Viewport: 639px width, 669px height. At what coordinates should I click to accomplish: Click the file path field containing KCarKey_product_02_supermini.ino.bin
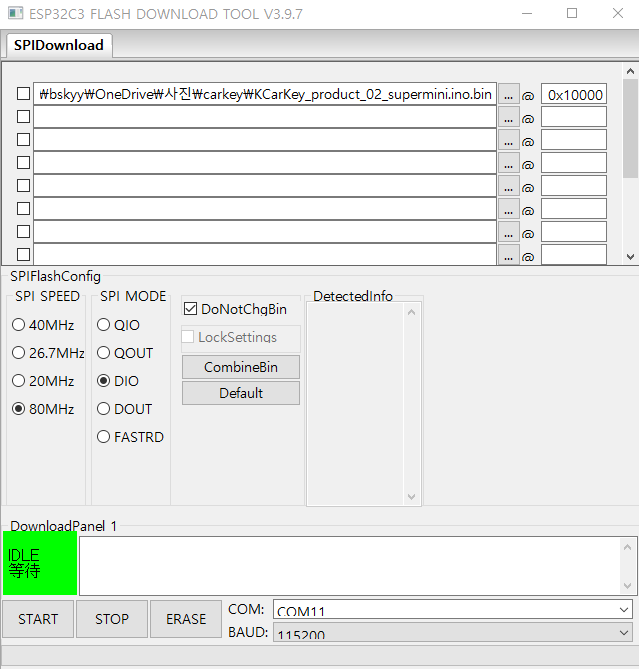coord(265,94)
